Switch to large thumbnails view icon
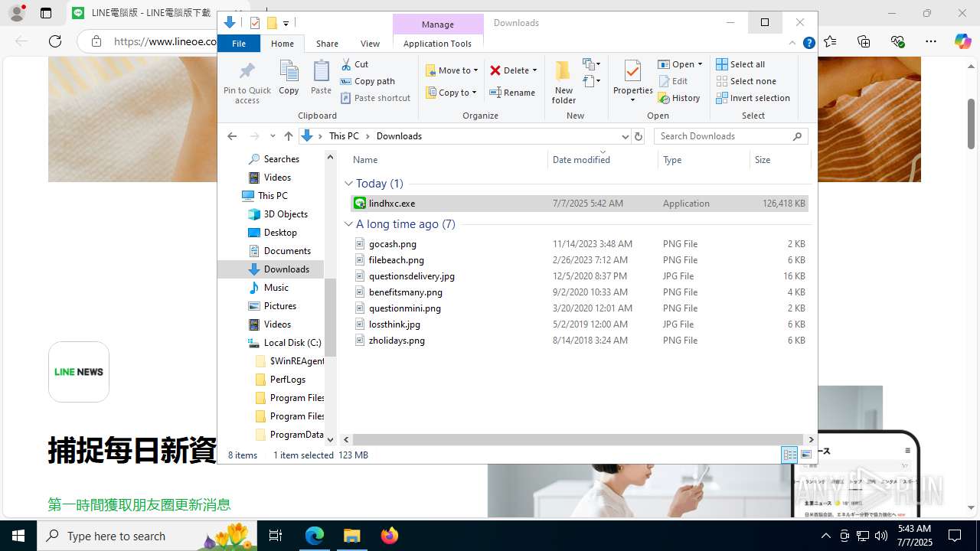Image resolution: width=980 pixels, height=551 pixels. click(806, 455)
